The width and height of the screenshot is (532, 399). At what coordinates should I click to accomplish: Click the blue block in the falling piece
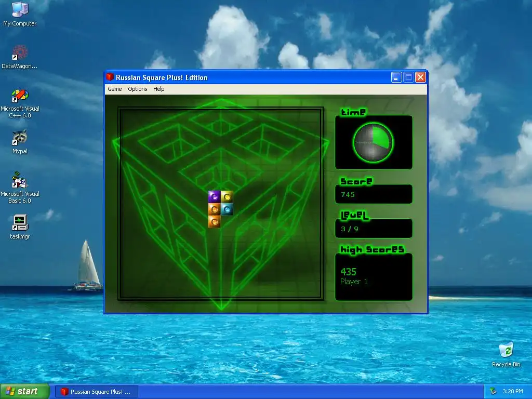(227, 209)
